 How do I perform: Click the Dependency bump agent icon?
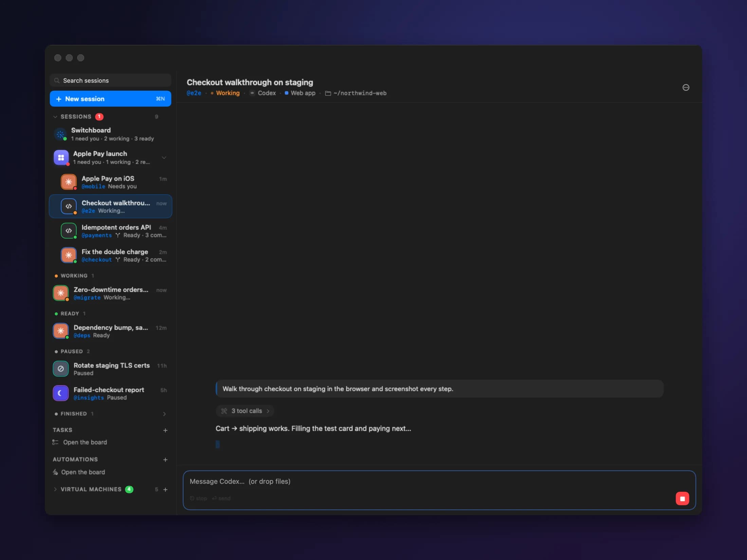point(61,331)
